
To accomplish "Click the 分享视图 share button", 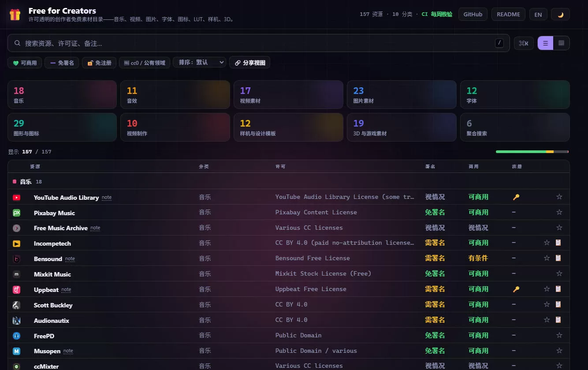I will 249,63.
